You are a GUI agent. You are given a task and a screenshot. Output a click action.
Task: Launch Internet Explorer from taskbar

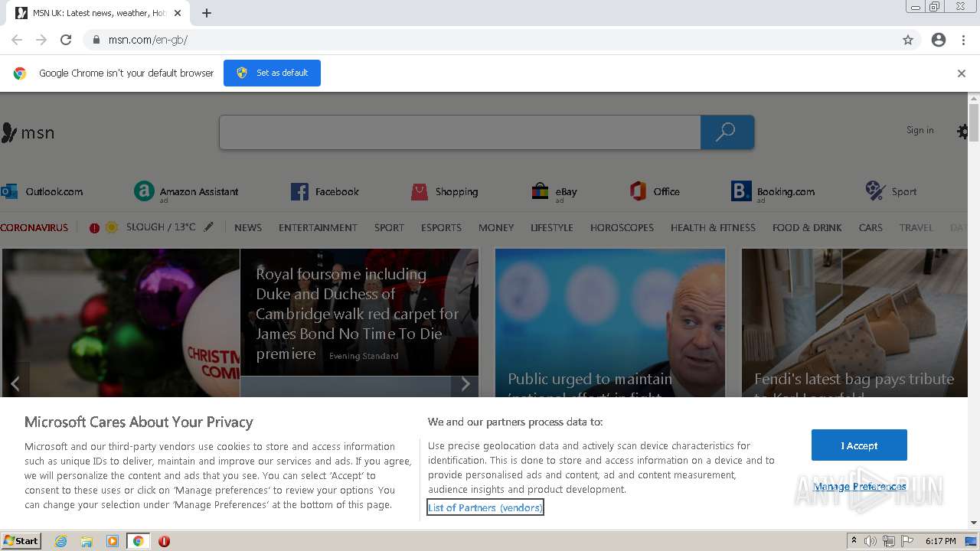(61, 541)
